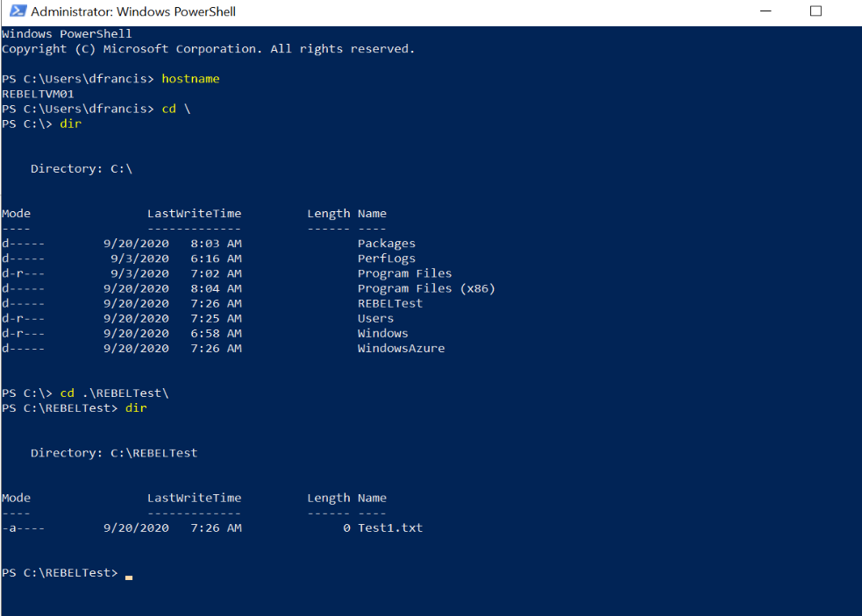The width and height of the screenshot is (862, 616).
Task: Click the '7:02 AM' time for Program Files
Action: coord(216,273)
